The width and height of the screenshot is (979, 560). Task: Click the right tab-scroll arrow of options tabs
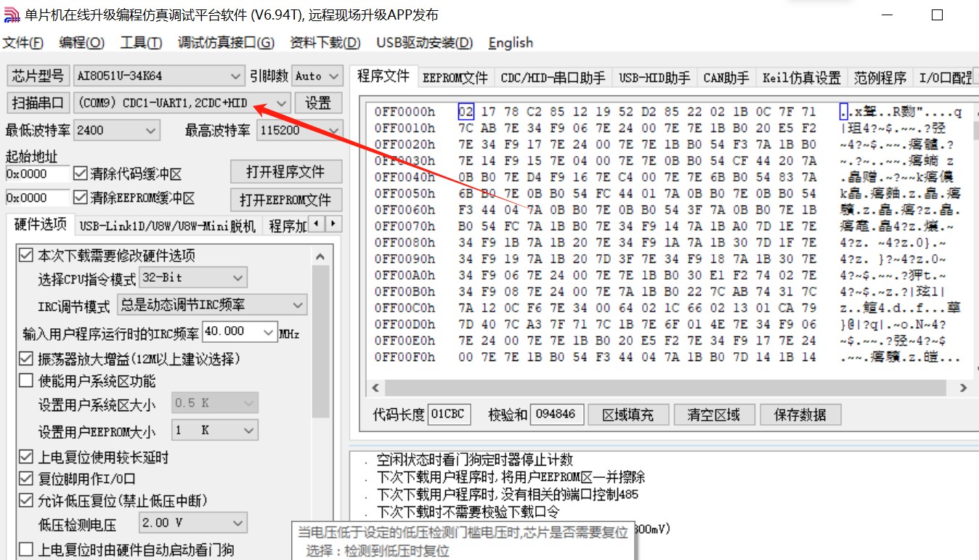[333, 224]
